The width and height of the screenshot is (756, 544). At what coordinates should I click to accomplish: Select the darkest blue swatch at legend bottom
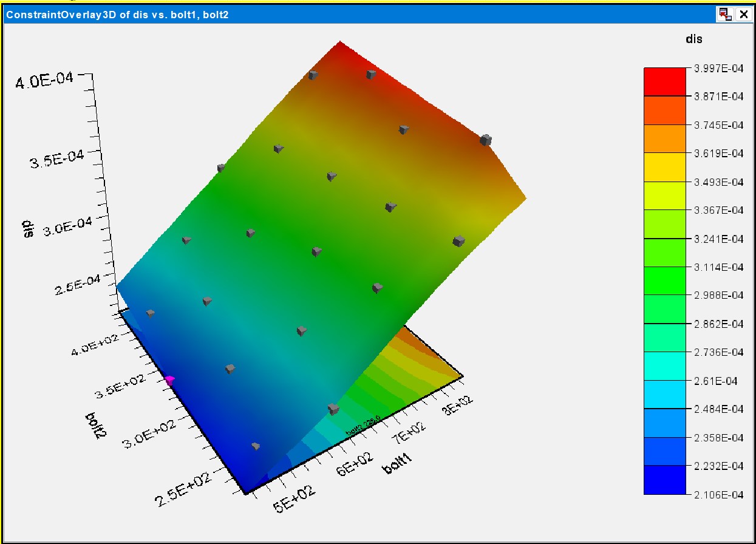665,480
